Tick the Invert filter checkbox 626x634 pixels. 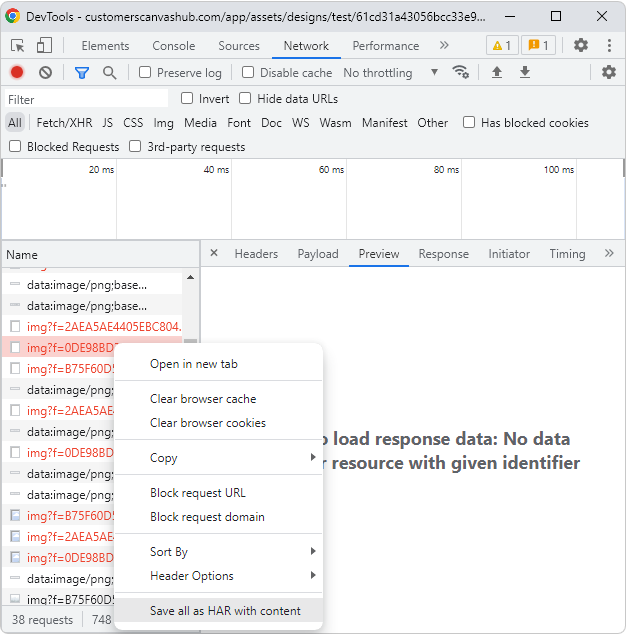[187, 98]
